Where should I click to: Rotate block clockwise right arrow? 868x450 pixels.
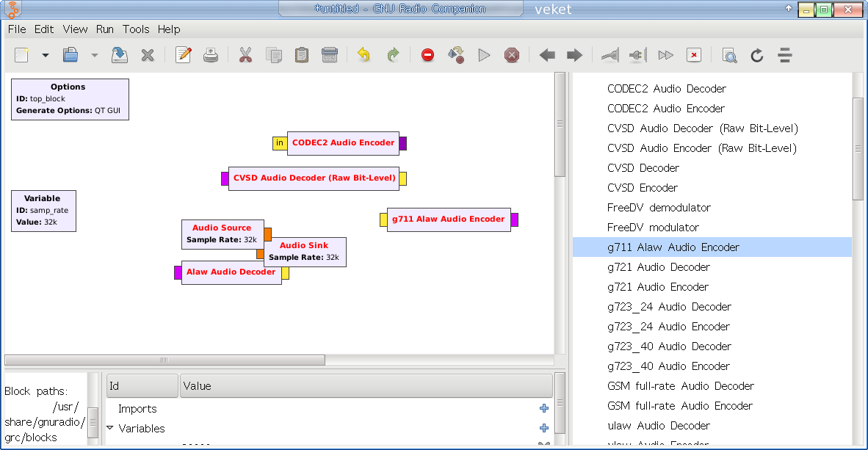pyautogui.click(x=574, y=55)
